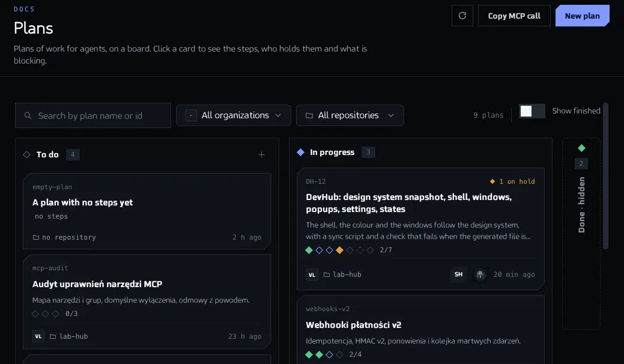The height and width of the screenshot is (364, 624).
Task: Click the orange on-hold step diamond on DevHub card
Action: 339,250
